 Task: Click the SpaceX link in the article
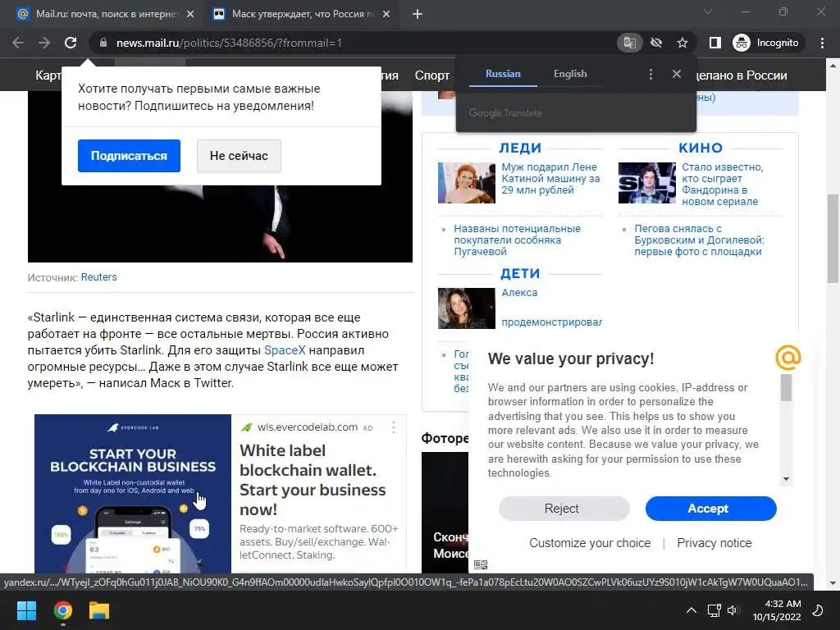[285, 350]
